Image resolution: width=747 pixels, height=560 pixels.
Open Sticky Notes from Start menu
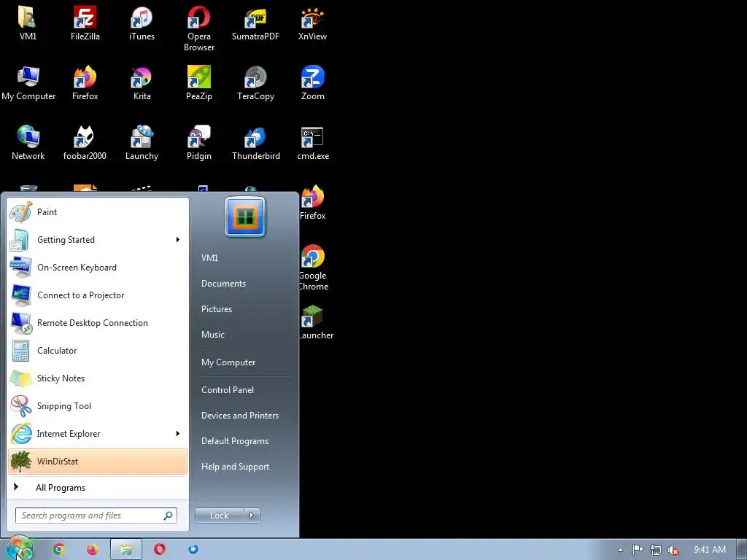tap(98, 378)
